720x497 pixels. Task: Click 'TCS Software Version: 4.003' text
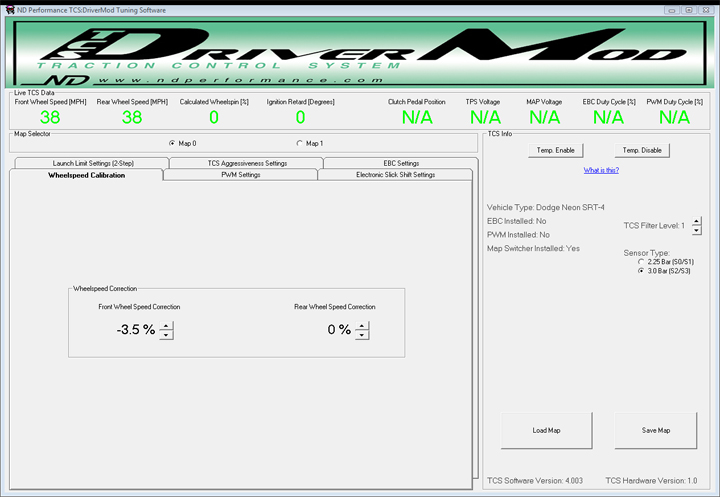(534, 481)
